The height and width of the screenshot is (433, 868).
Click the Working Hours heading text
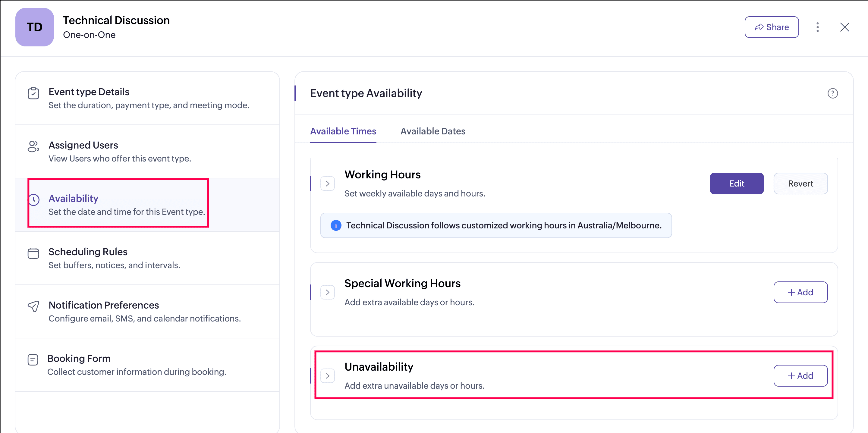(x=382, y=174)
